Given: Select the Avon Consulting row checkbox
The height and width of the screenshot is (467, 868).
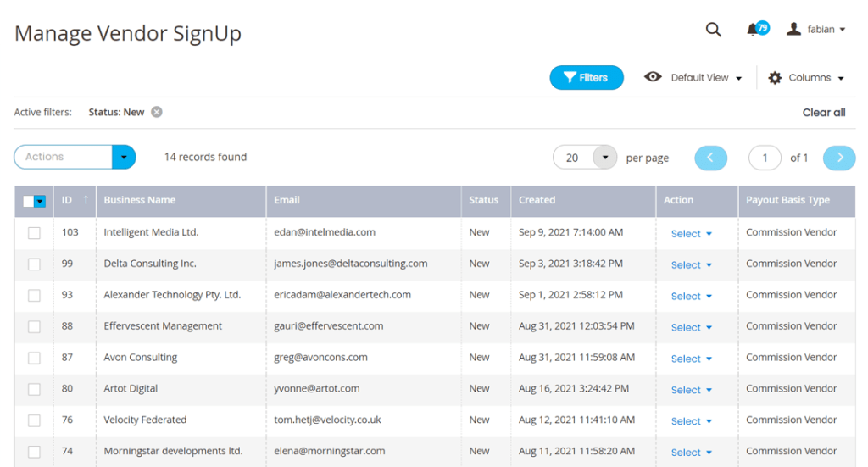Looking at the screenshot, I should pyautogui.click(x=34, y=358).
